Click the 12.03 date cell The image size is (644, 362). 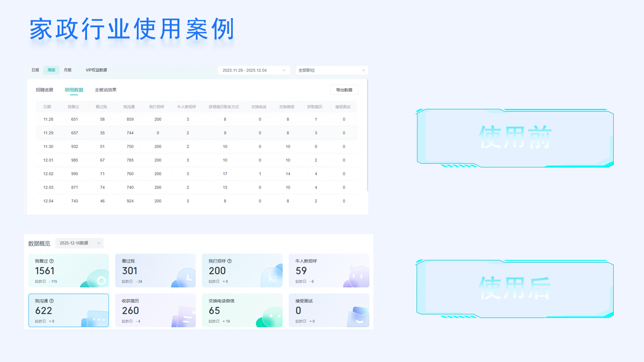[x=48, y=187]
